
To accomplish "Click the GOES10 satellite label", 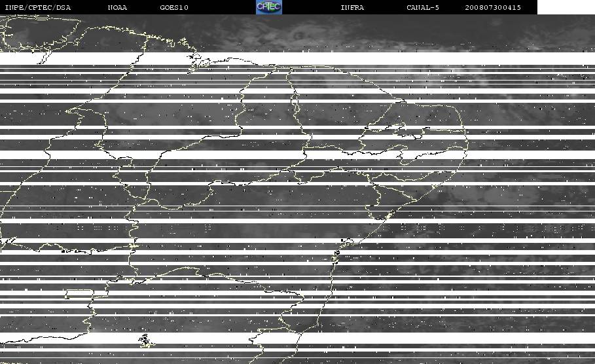I will pos(174,8).
